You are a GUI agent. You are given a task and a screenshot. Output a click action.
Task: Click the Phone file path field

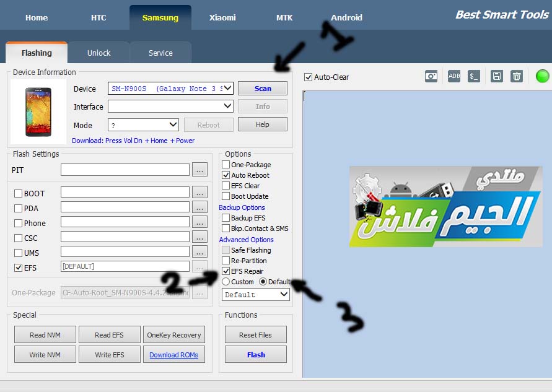[x=125, y=222]
